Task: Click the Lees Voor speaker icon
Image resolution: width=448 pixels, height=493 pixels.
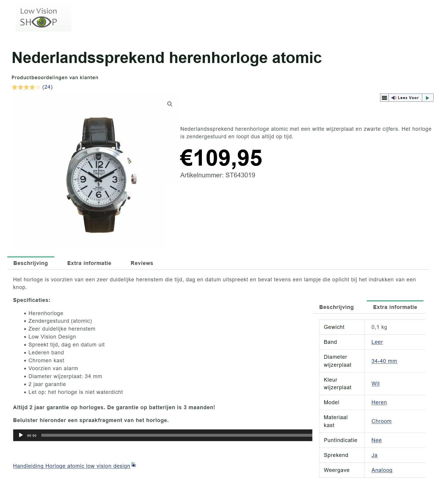Action: coord(394,98)
